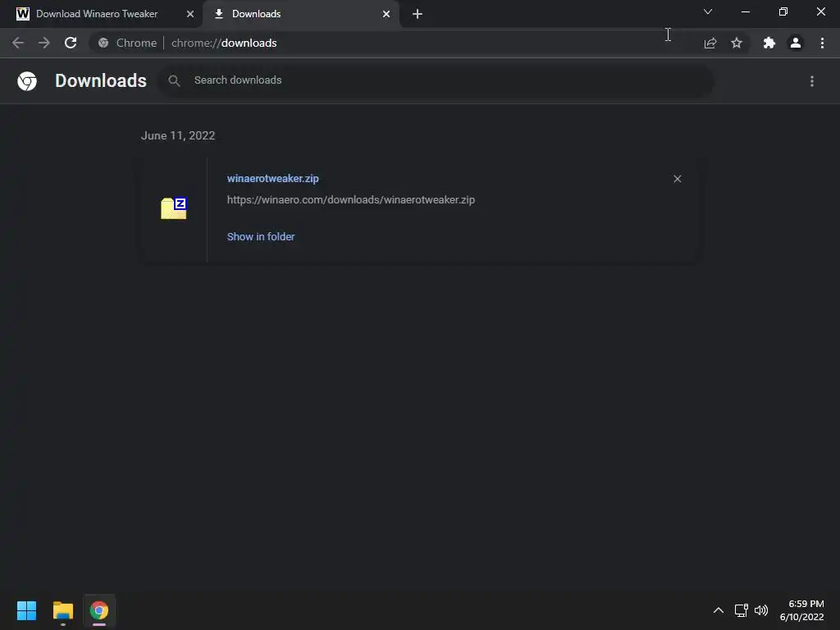This screenshot has height=630, width=840.
Task: Open the Extensions puzzle icon
Action: (769, 43)
